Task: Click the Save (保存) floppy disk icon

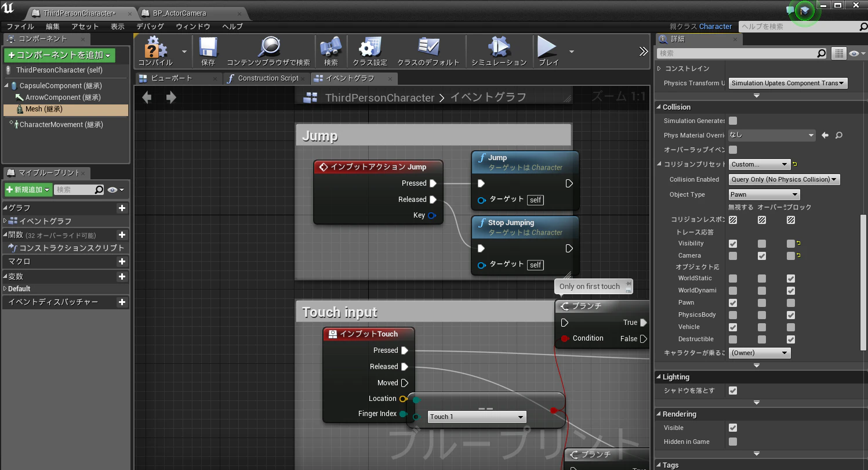Action: click(x=208, y=48)
